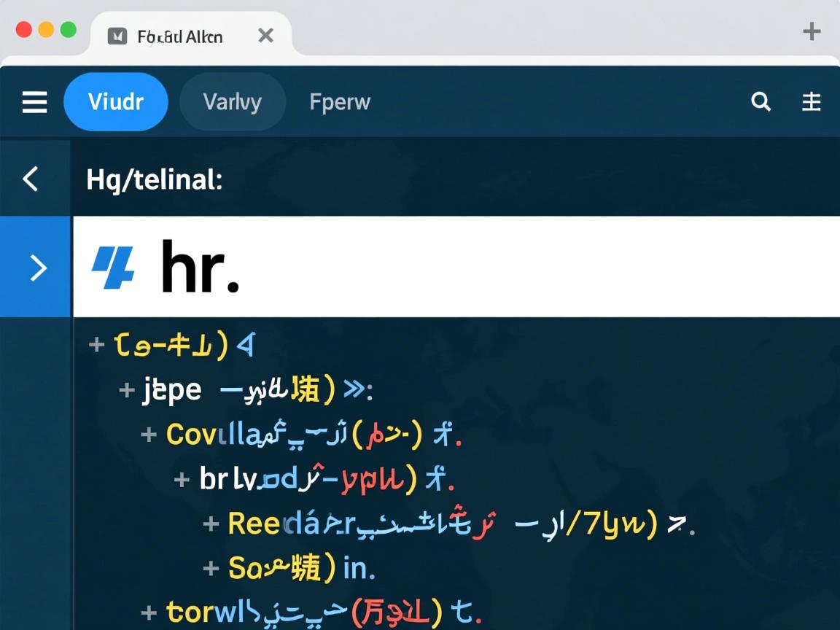
Task: Expand the top tree row plus sign
Action: 96,344
